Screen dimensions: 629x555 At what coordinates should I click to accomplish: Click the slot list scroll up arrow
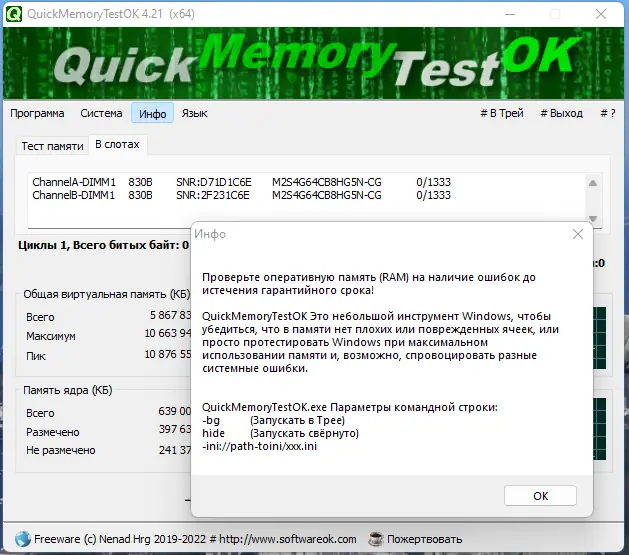coord(593,183)
